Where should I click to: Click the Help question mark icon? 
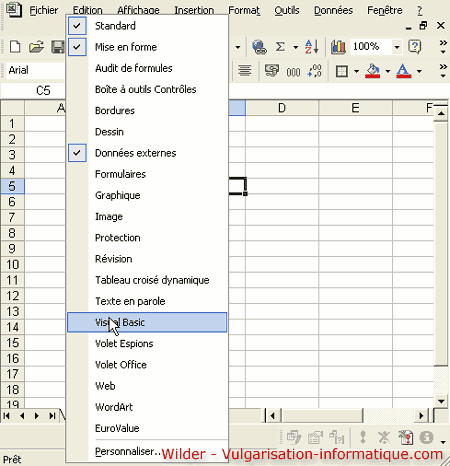click(415, 47)
